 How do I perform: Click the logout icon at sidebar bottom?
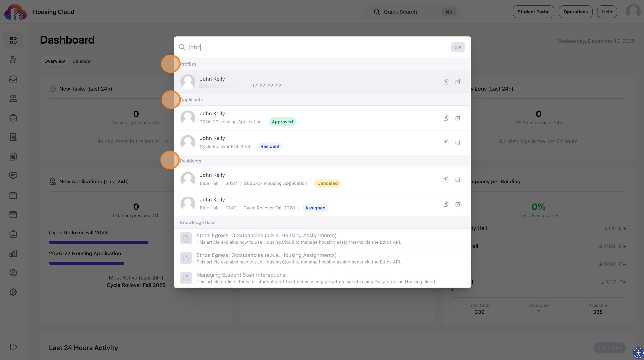pos(13,347)
